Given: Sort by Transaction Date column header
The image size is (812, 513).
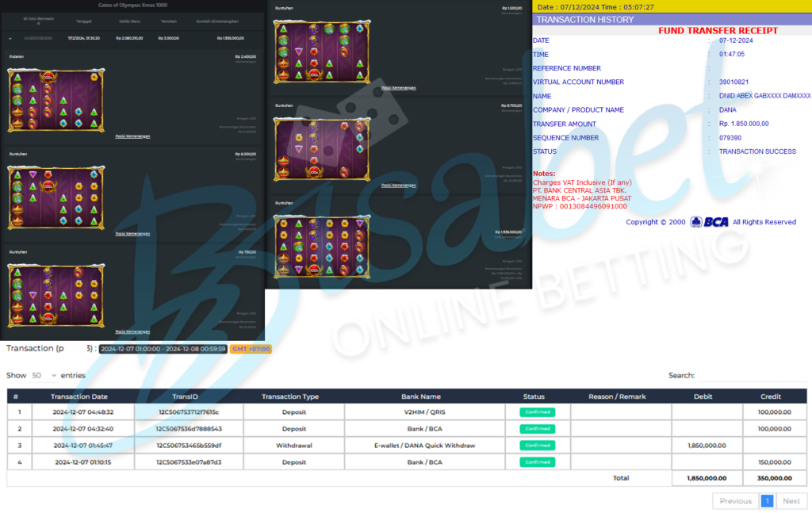Looking at the screenshot, I should tap(79, 396).
